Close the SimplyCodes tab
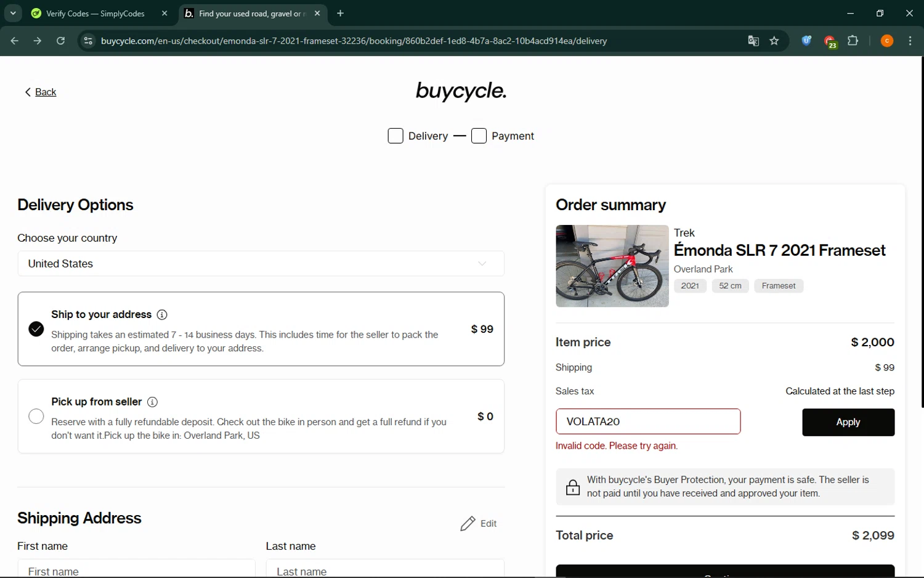The height and width of the screenshot is (578, 924). 164,13
